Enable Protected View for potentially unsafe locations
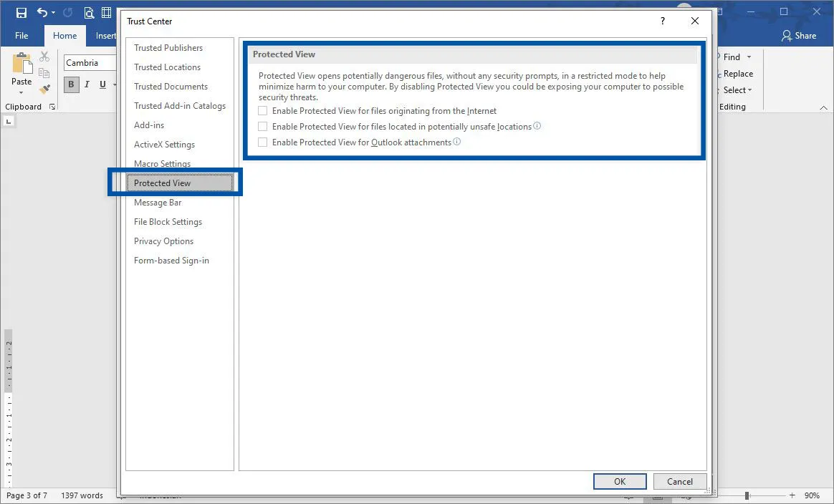 pos(262,126)
